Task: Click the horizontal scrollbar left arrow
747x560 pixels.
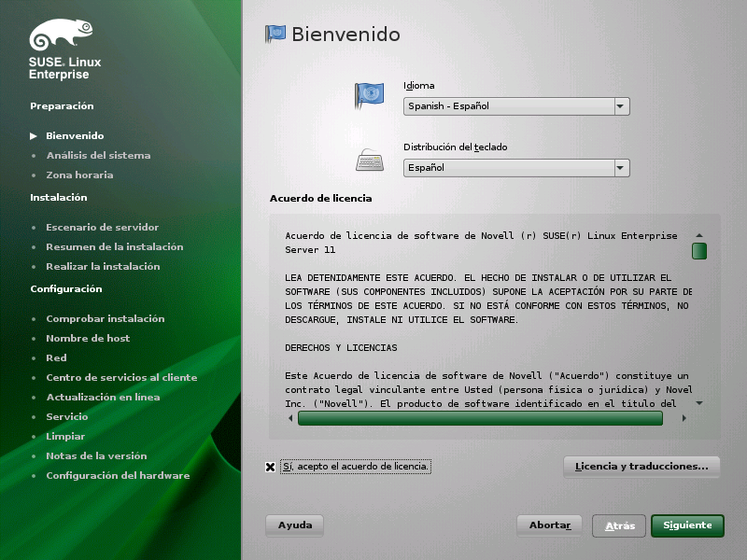Action: click(x=290, y=418)
